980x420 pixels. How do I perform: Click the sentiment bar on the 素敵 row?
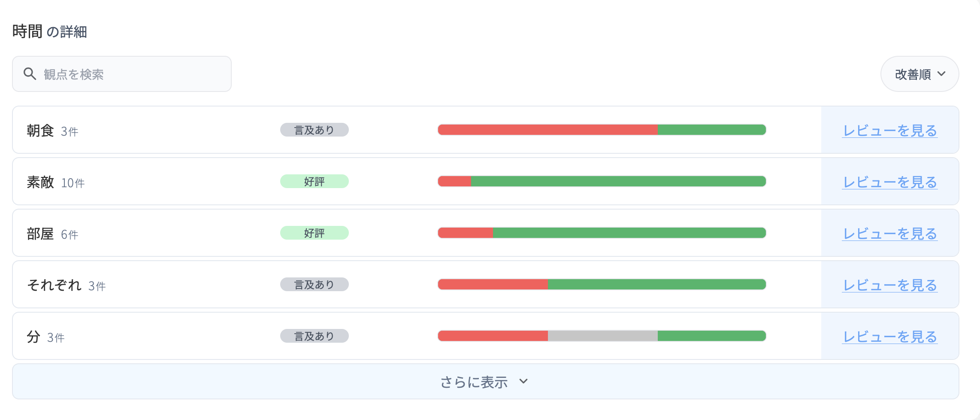(601, 181)
